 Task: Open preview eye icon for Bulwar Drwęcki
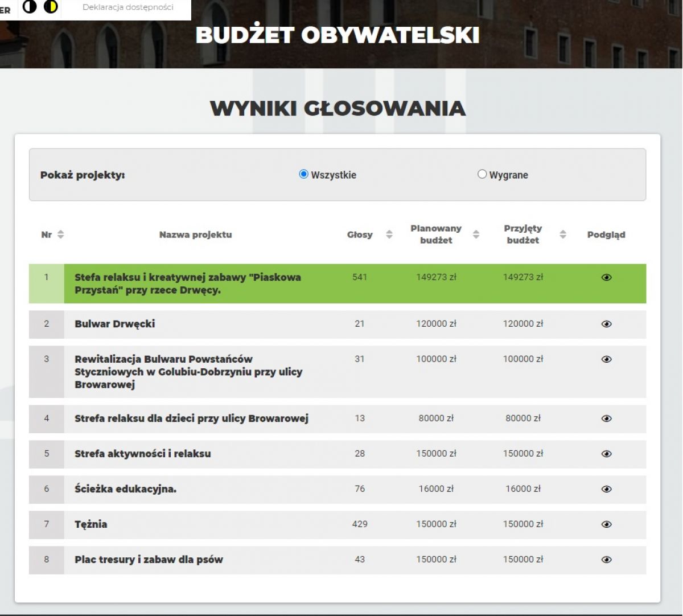coord(606,324)
